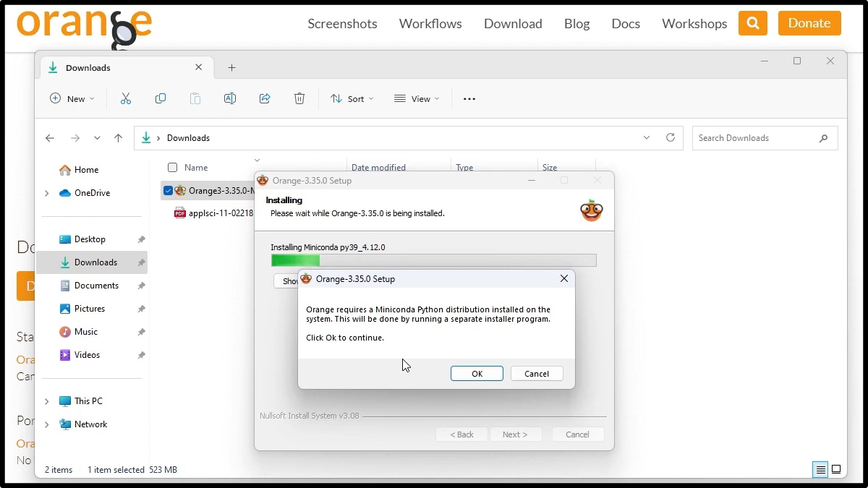Open Screenshots on the Orange website
This screenshot has width=868, height=488.
point(342,24)
